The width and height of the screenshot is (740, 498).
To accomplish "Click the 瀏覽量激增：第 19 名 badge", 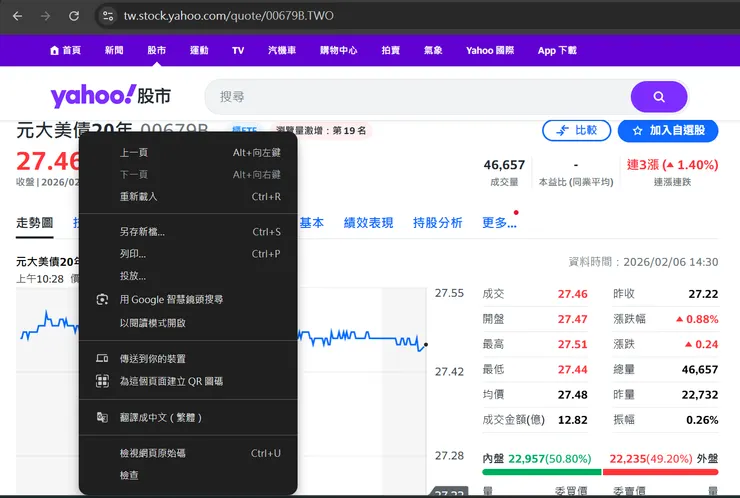I will (x=321, y=130).
